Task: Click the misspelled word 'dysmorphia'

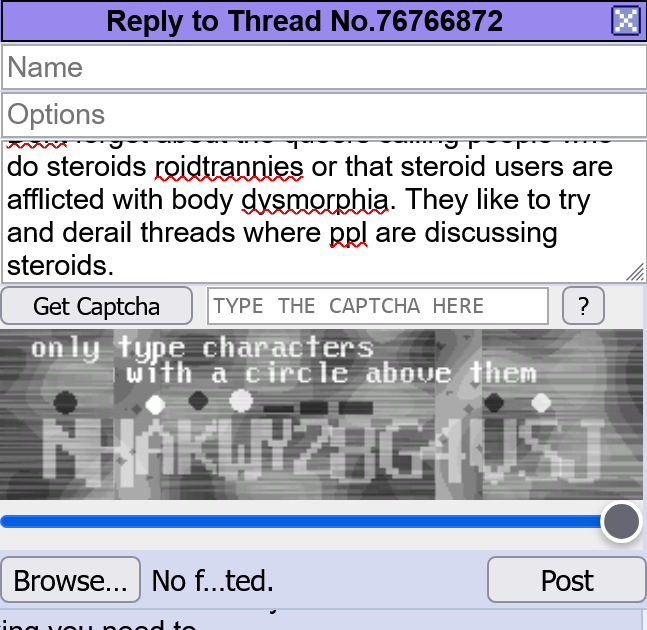Action: click(x=315, y=200)
